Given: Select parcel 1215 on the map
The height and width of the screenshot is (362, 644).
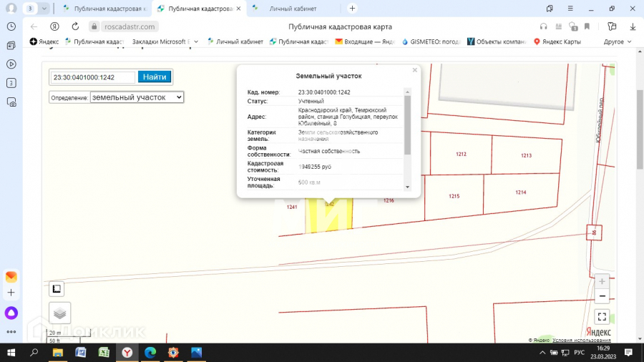Looking at the screenshot, I should pos(454,196).
